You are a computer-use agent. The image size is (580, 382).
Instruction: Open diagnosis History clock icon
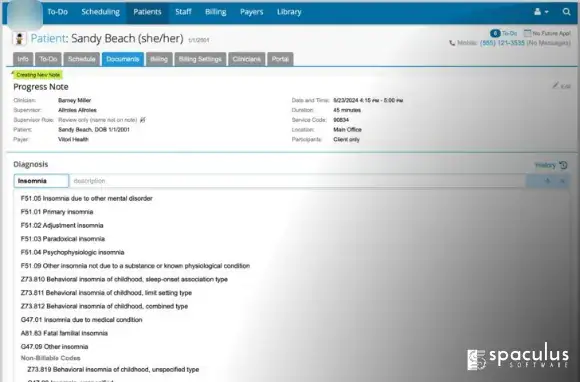(563, 165)
